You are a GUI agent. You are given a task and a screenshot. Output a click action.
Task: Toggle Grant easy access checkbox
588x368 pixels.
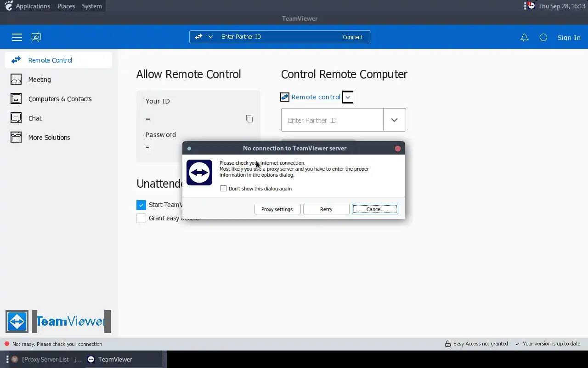click(141, 218)
